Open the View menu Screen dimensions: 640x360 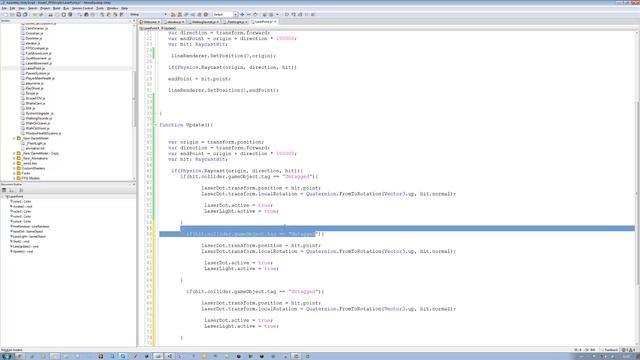(22, 8)
